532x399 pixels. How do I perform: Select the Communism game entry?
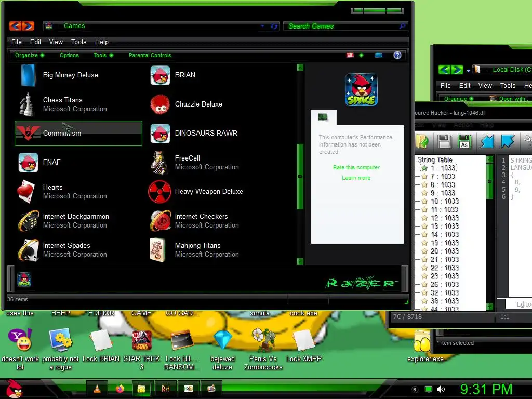point(78,134)
